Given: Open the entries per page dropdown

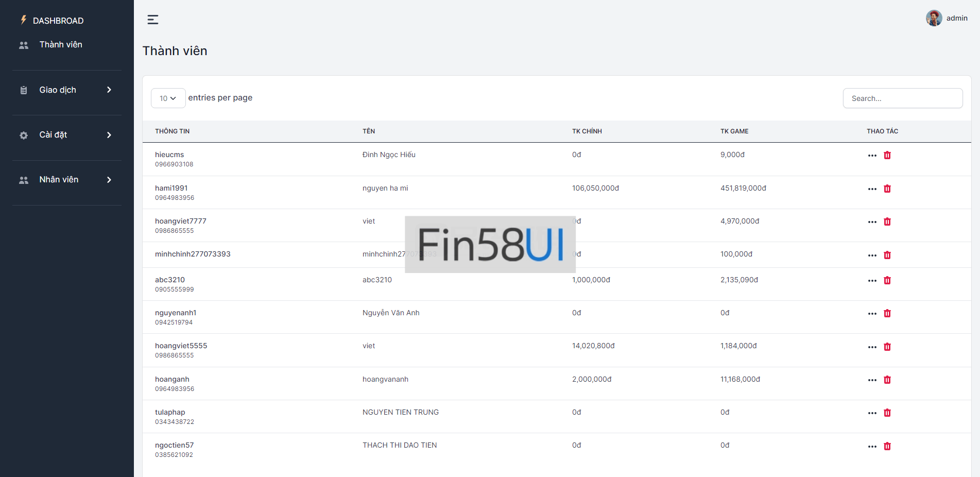Looking at the screenshot, I should (x=168, y=98).
